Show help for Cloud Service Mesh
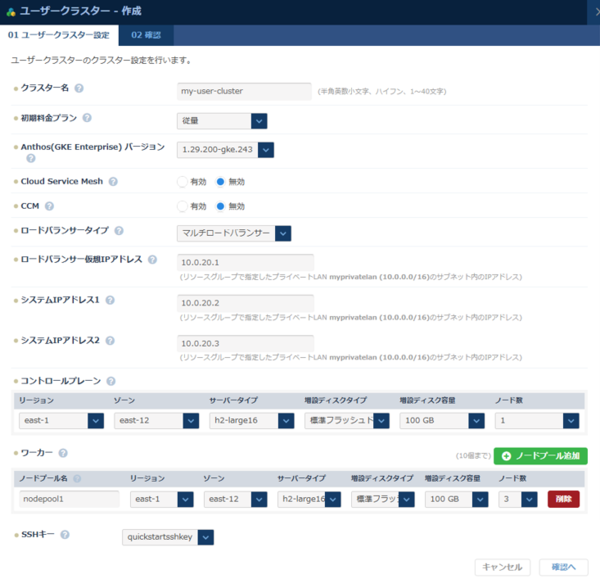Screen dimensions: 600x579 [113, 182]
